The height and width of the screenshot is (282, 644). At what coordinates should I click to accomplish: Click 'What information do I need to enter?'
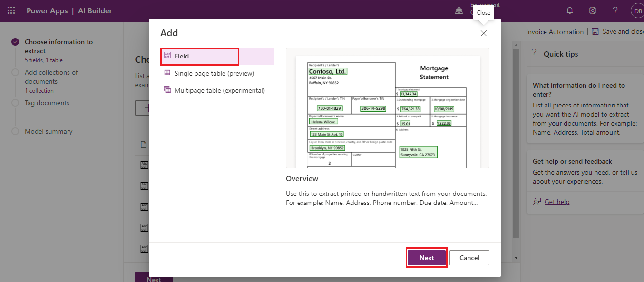click(579, 90)
